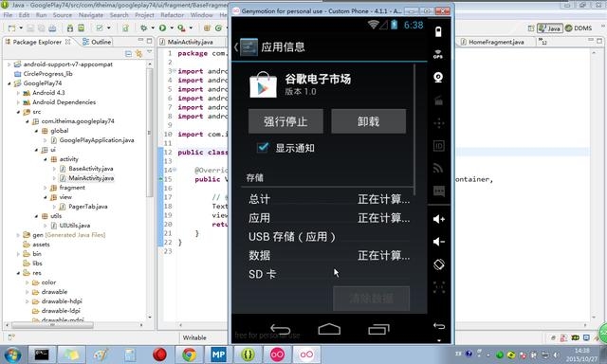
Task: Open the Android SDK Manager toolbar icon
Action: click(x=69, y=27)
